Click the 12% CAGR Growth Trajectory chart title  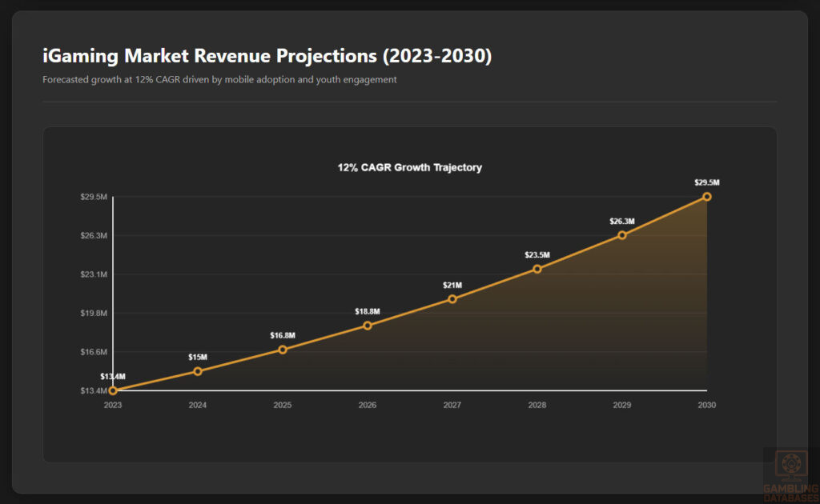(x=410, y=167)
